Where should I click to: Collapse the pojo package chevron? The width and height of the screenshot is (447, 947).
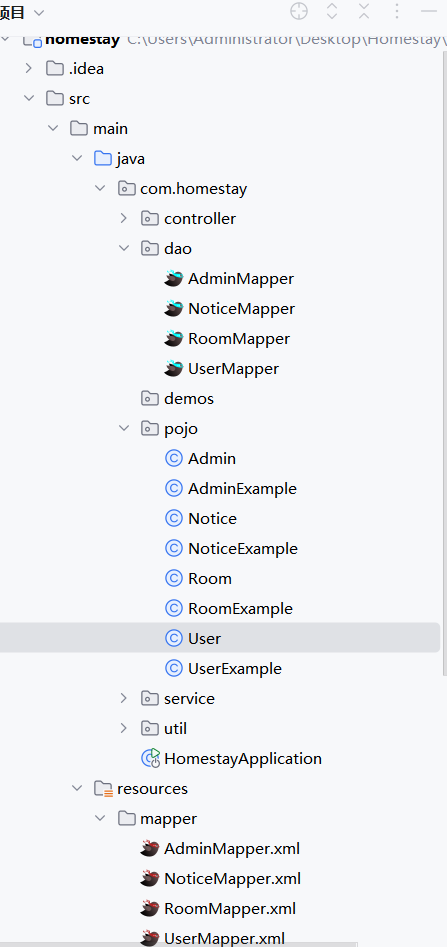click(124, 428)
